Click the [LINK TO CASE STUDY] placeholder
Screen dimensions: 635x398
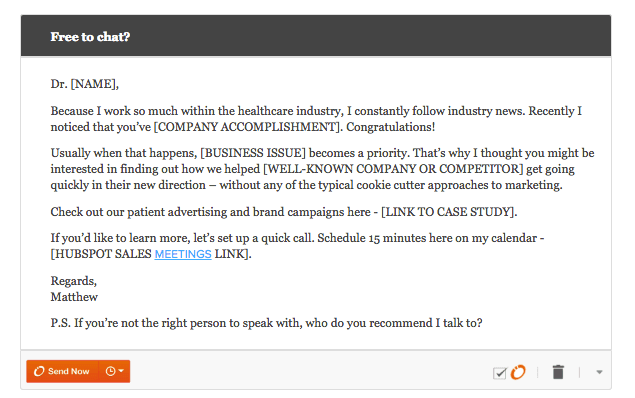point(448,212)
